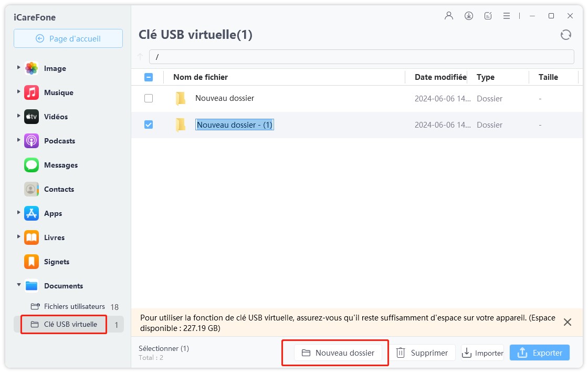588x373 pixels.
Task: Click the Exporter button
Action: coord(539,353)
